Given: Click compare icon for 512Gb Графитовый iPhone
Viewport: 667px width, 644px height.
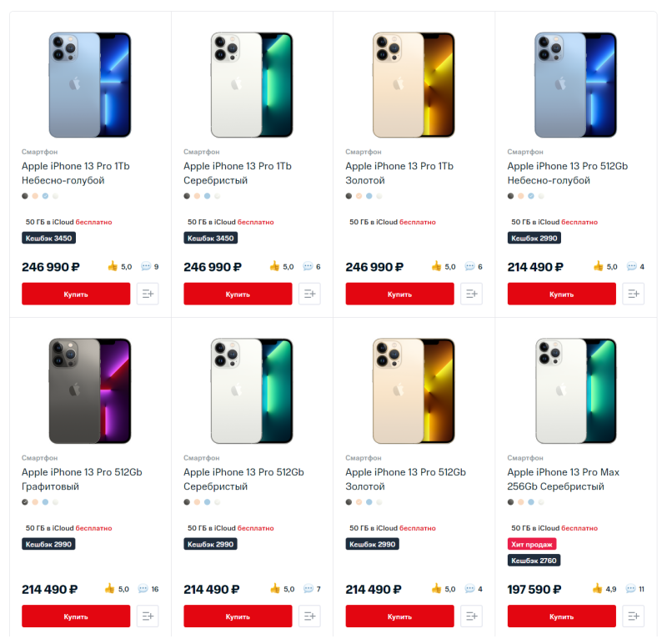Looking at the screenshot, I should pos(148,616).
